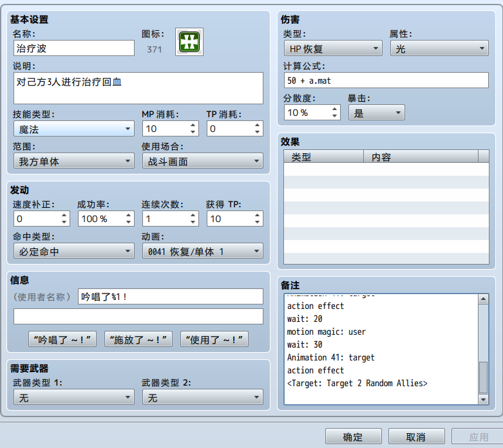
Task: Decrease the 成功率 percentage
Action: [128, 222]
